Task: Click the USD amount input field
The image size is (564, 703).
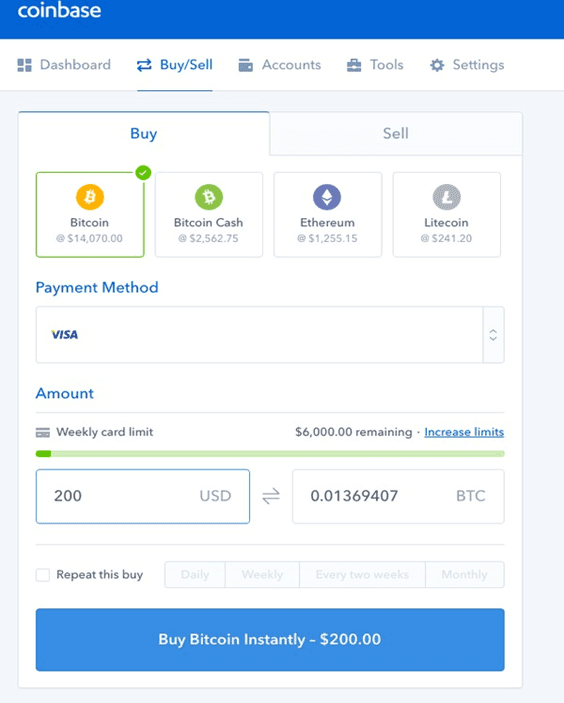Action: click(x=143, y=496)
